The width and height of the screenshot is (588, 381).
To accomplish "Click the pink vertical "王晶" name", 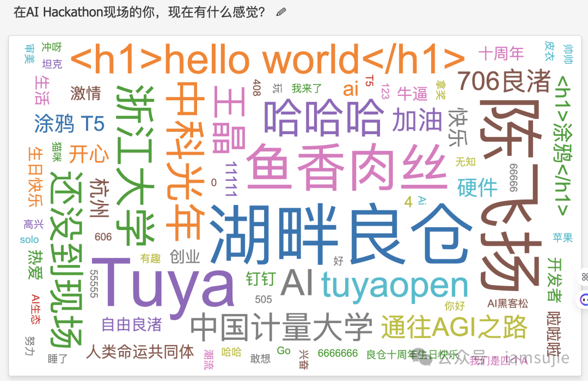I will click(229, 119).
